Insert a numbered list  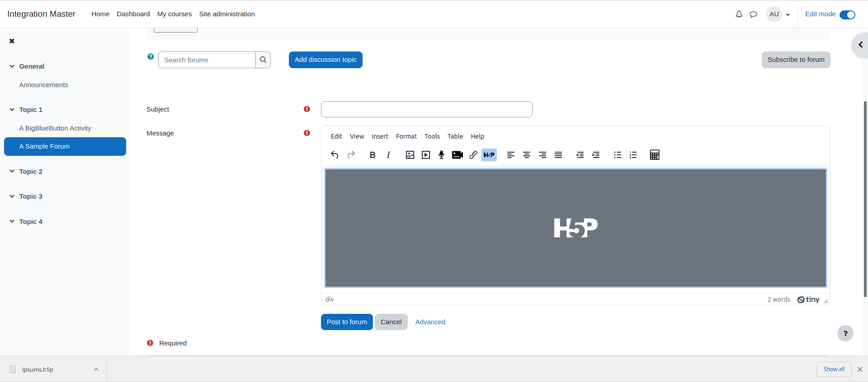pos(633,155)
